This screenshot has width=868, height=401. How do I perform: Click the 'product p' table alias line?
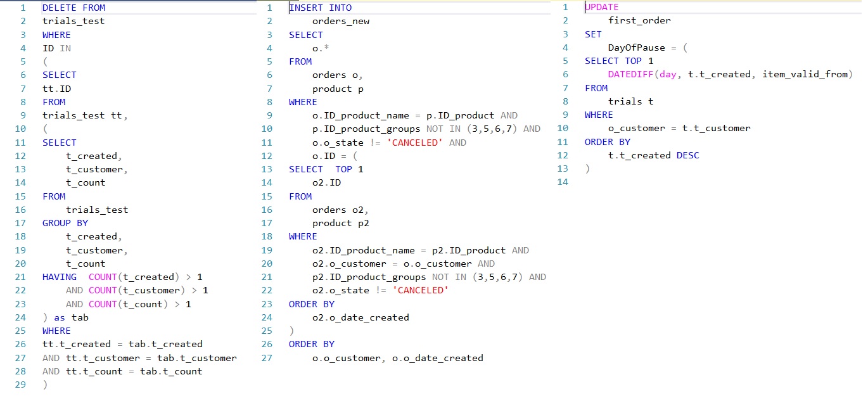point(338,89)
